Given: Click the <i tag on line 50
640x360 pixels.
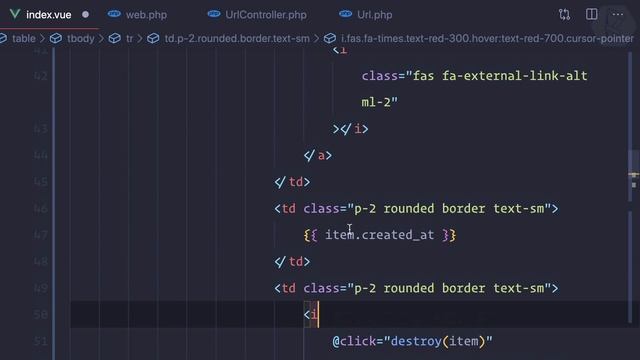Looking at the screenshot, I should coord(311,315).
